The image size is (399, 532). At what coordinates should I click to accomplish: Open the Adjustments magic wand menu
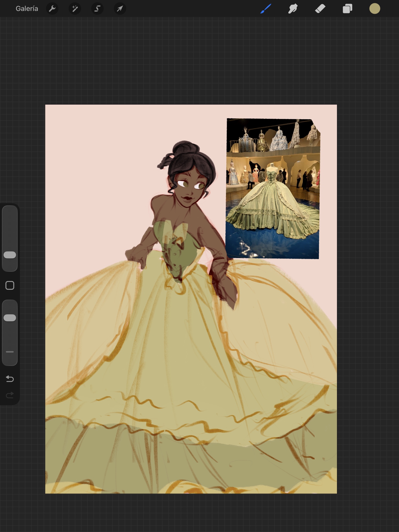point(75,9)
